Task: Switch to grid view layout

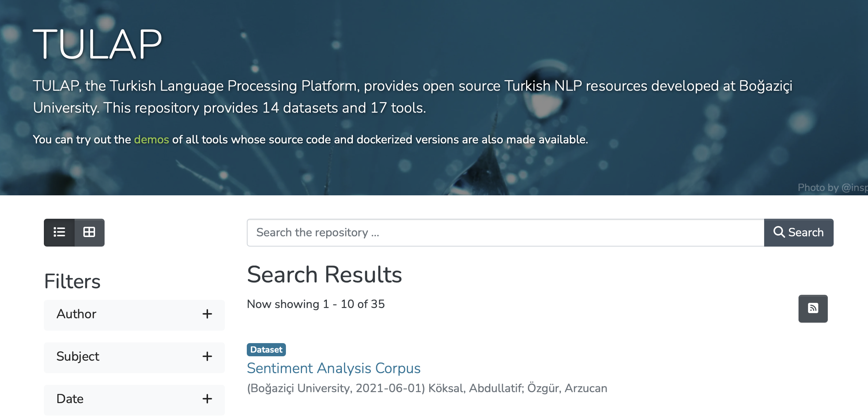Action: tap(89, 232)
